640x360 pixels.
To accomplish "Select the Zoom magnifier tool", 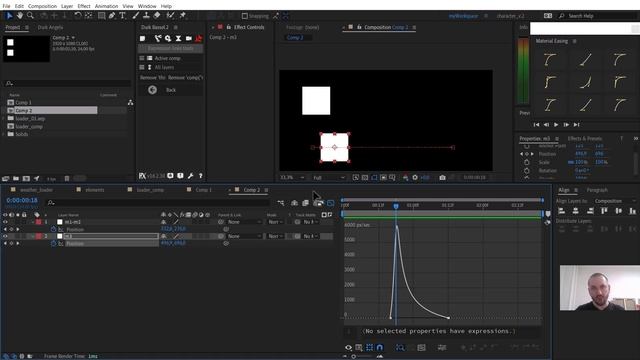I will 30,16.
